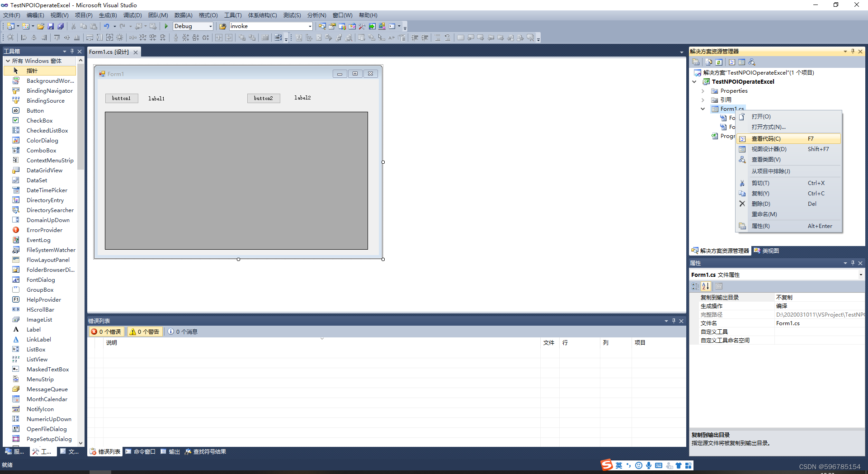
Task: Choose 查看代码(C) from context menu
Action: click(789, 139)
